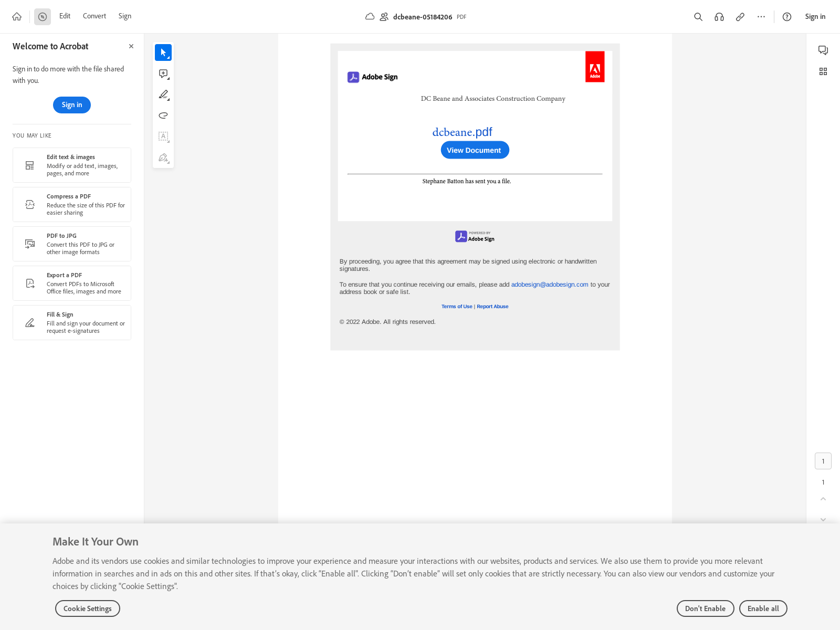Image resolution: width=840 pixels, height=630 pixels.
Task: Click the Compress a PDF icon
Action: click(x=30, y=205)
